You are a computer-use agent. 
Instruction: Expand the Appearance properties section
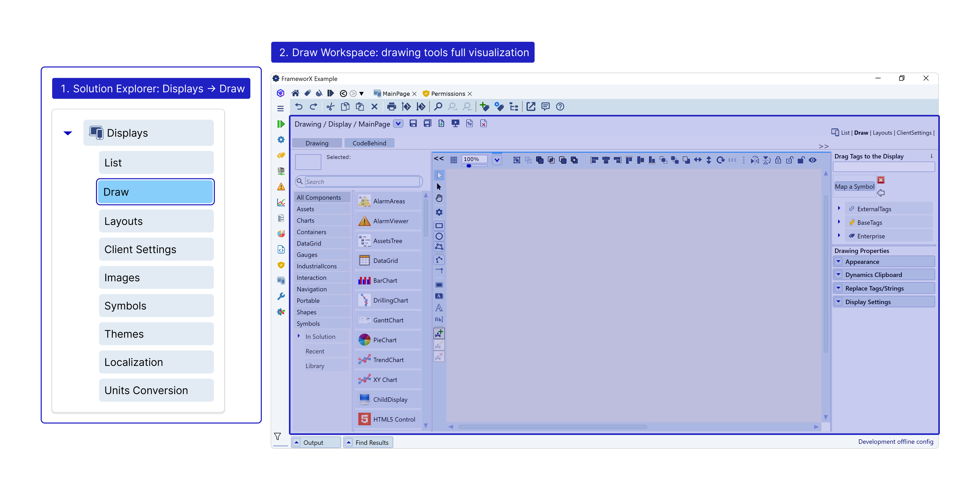coord(838,262)
